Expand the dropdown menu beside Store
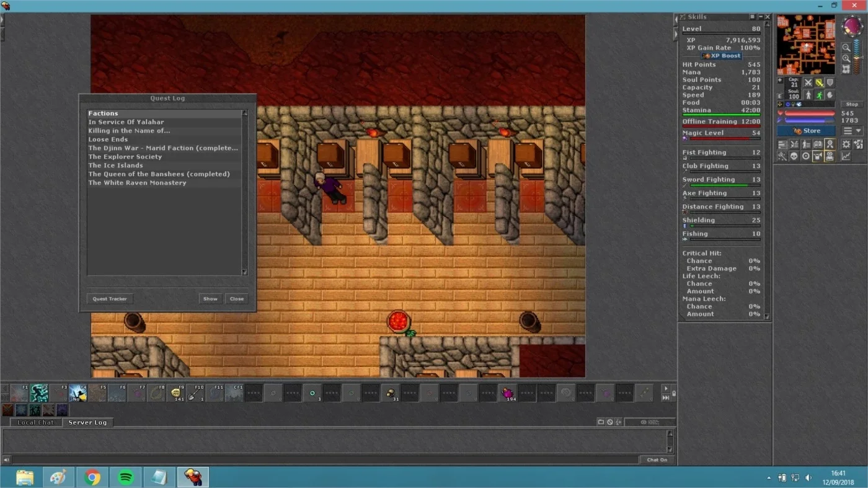This screenshot has width=868, height=488. (852, 131)
